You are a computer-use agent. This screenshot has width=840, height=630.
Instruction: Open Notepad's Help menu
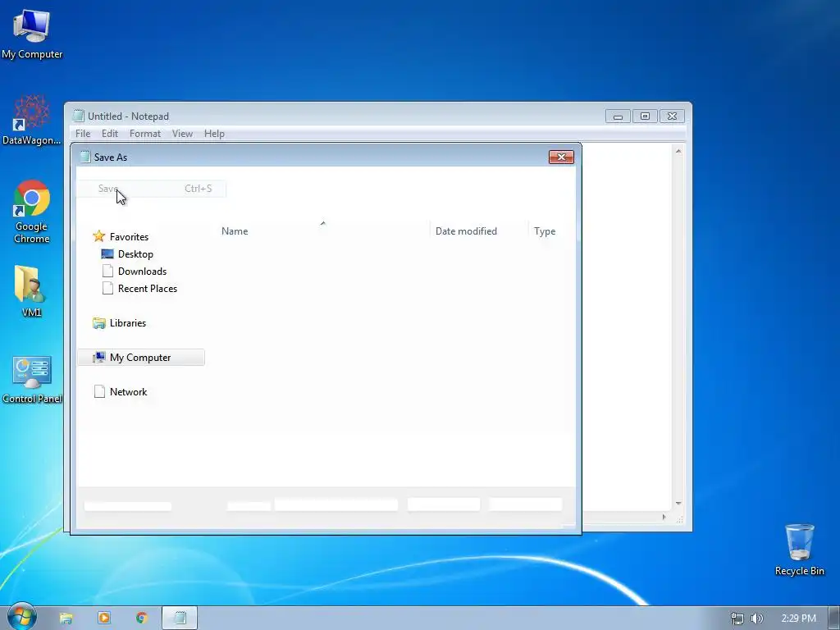tap(214, 134)
